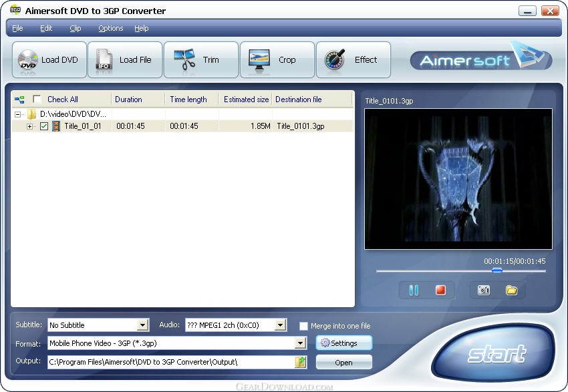Open the Audio track dropdown

click(x=280, y=325)
